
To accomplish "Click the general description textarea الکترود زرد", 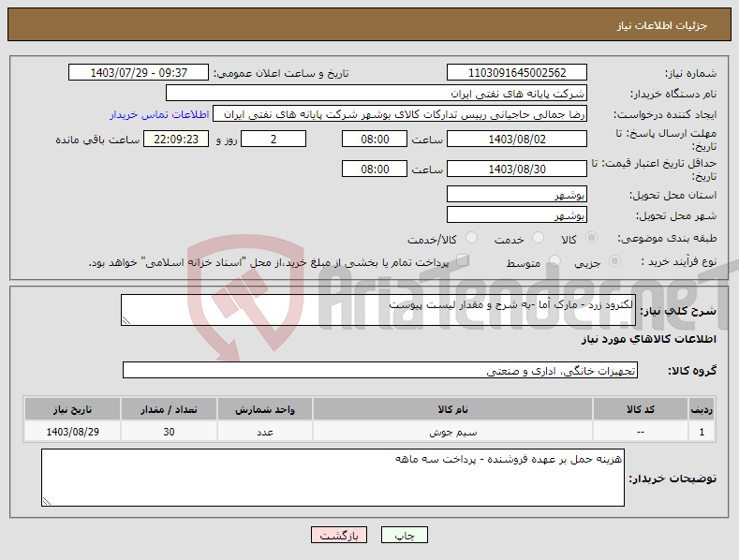I will point(378,310).
